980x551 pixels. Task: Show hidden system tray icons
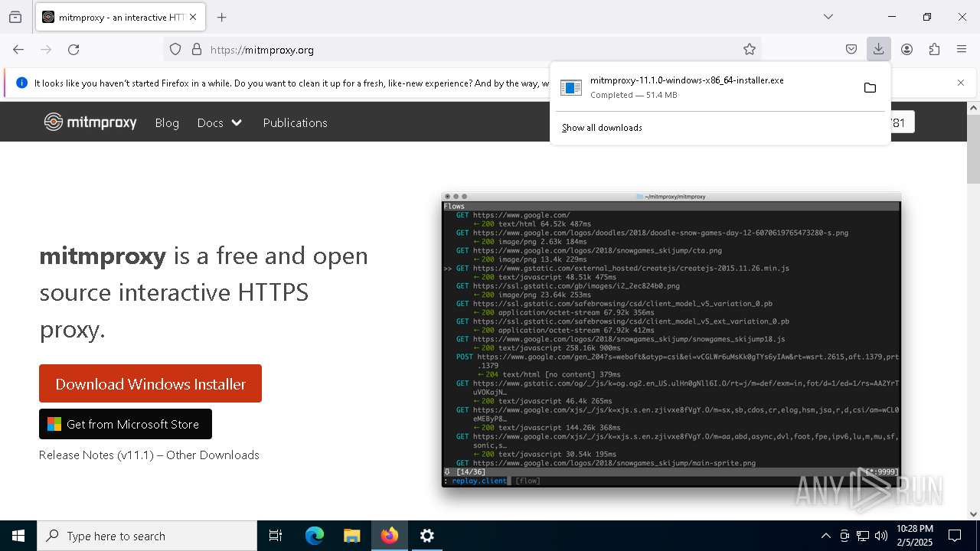click(825, 536)
